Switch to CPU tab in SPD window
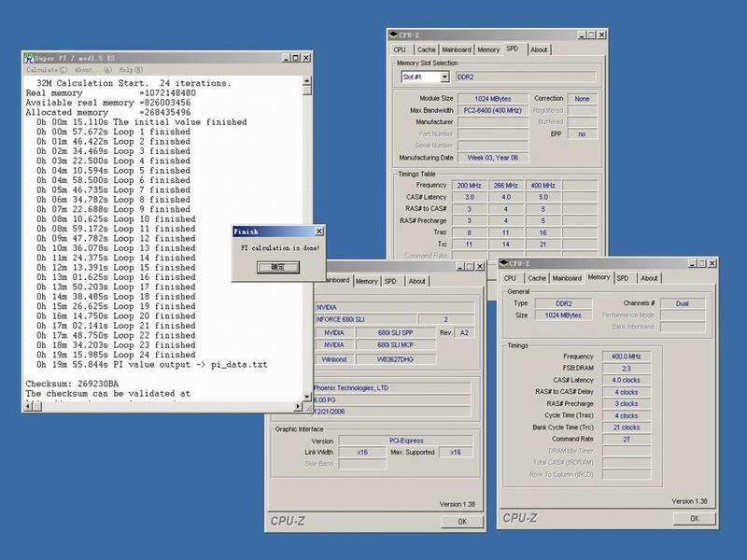The height and width of the screenshot is (560, 747). 400,49
